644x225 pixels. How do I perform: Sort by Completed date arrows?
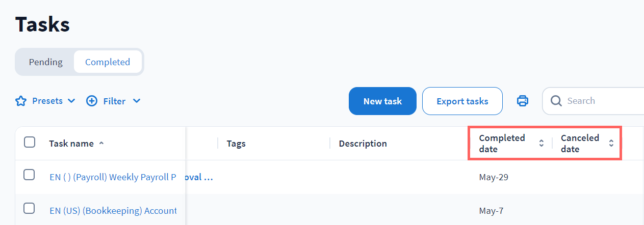[x=542, y=144]
